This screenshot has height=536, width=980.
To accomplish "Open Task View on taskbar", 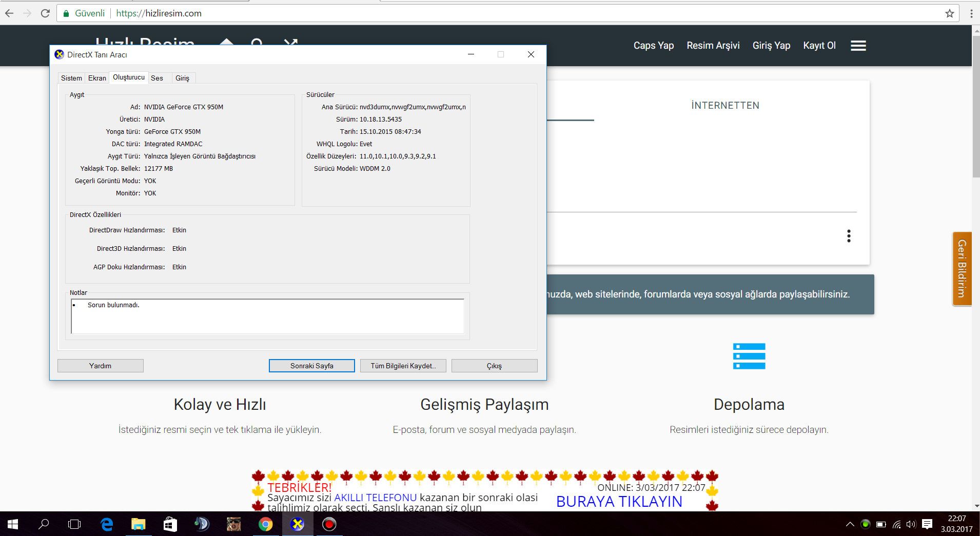I will 75,524.
